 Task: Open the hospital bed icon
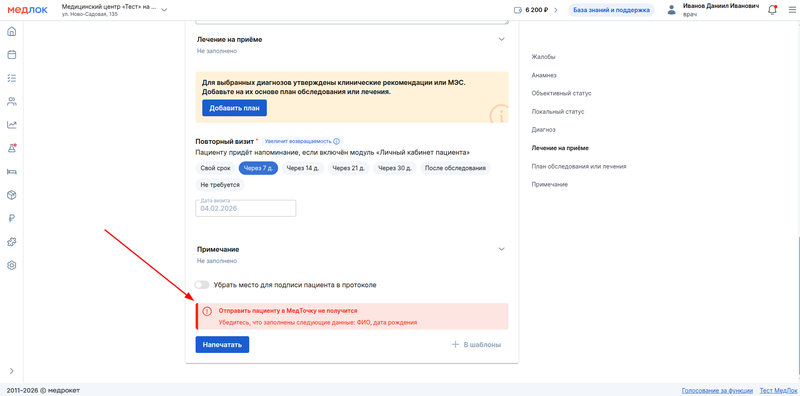coord(12,171)
